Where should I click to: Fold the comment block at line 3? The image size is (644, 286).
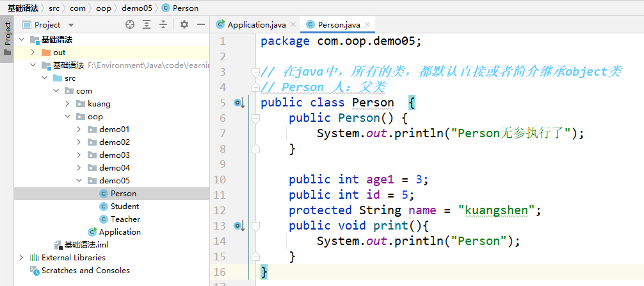click(255, 72)
